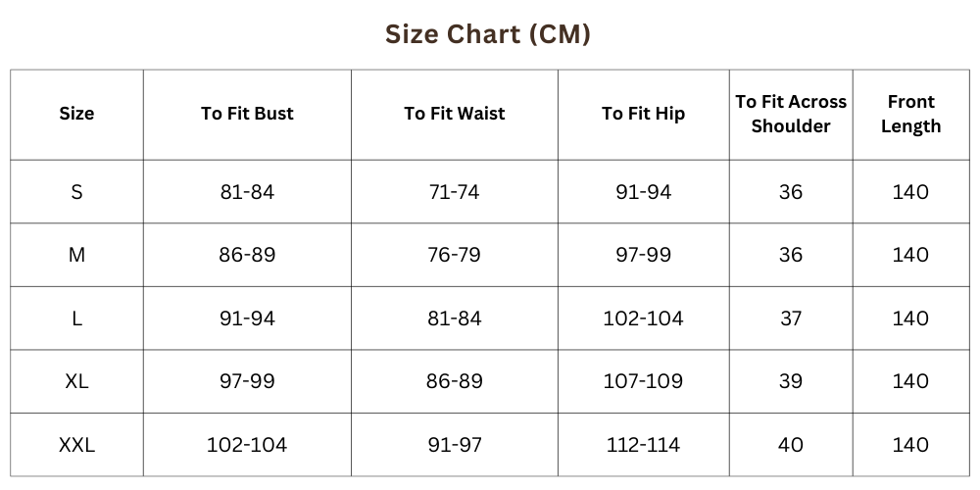Viewport: 980px width, 490px height.
Task: Select the M size row label
Action: (76, 255)
